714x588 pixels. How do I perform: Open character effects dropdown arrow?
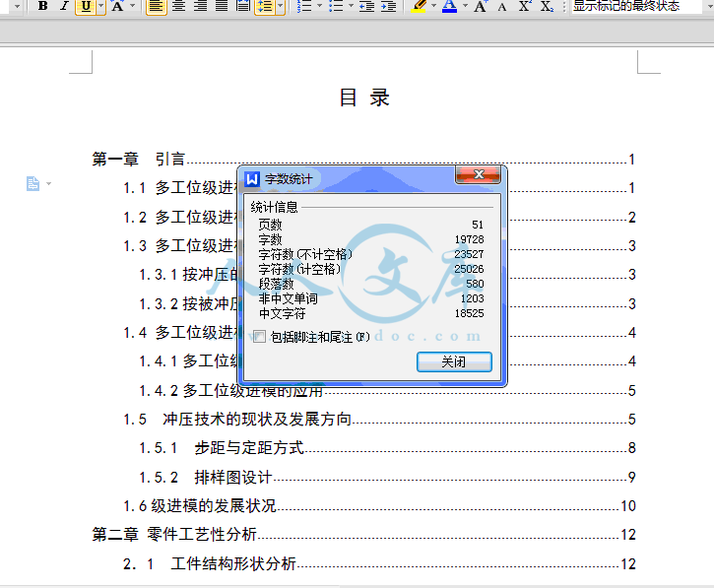coord(133,6)
